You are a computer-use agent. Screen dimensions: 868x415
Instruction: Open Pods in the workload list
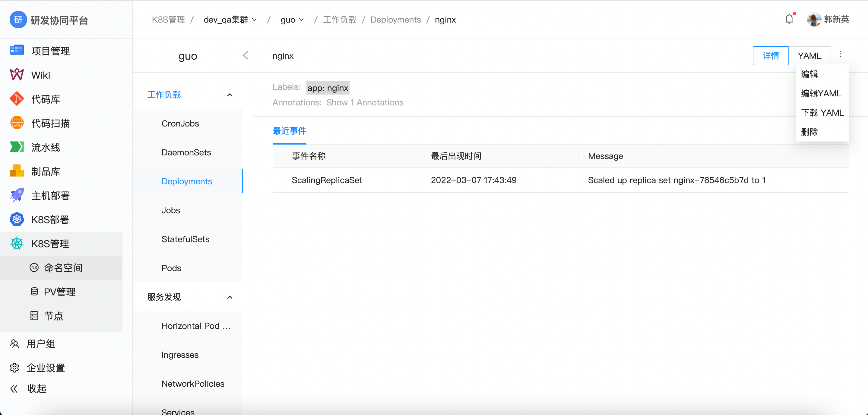171,268
